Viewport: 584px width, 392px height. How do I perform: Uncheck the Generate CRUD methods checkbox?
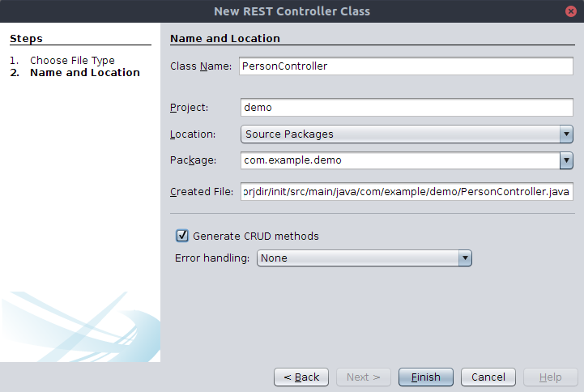pos(182,236)
